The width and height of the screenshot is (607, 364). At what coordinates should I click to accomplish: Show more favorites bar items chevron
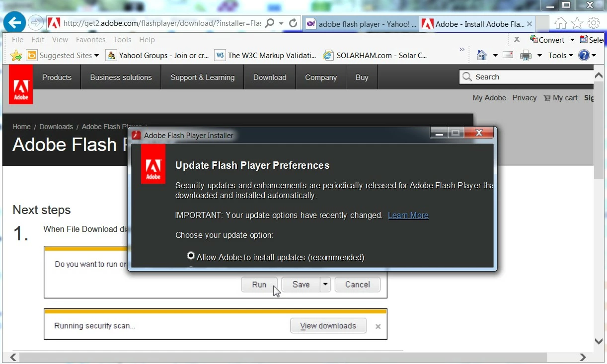(x=461, y=50)
